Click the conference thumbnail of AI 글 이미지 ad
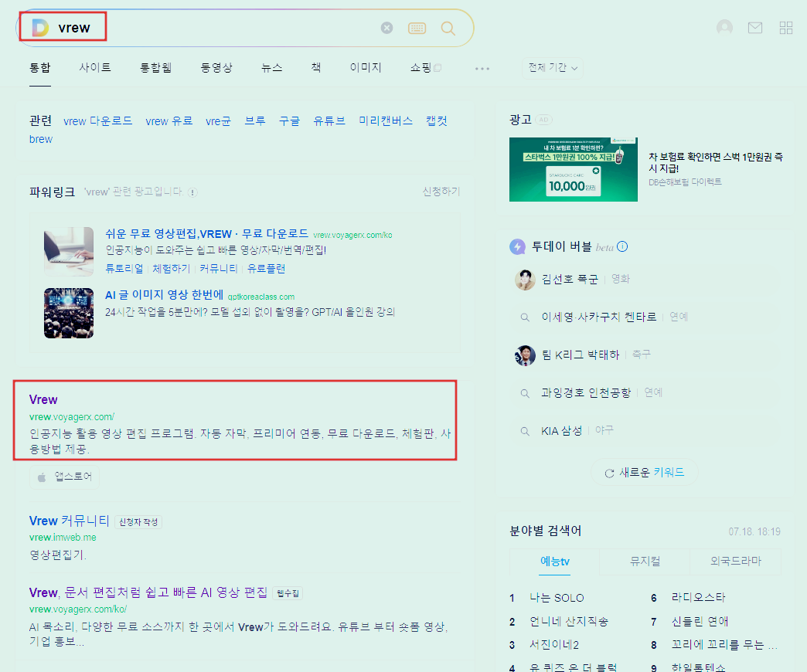 (69, 313)
